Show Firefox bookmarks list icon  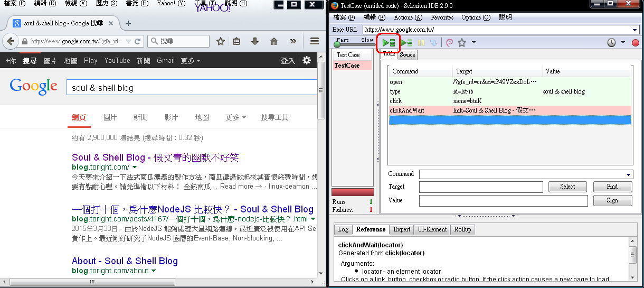237,41
